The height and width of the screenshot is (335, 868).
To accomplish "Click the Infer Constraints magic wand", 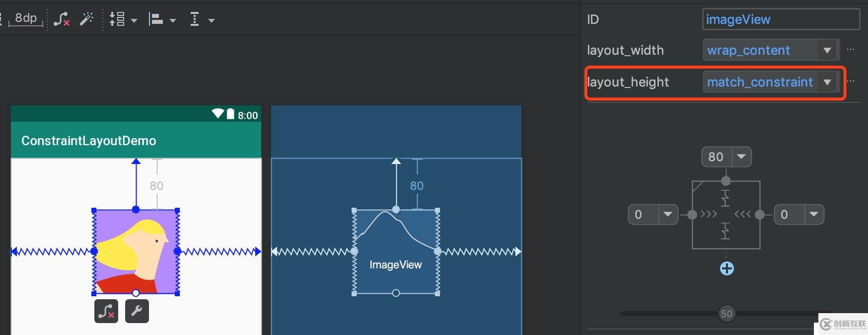I will (x=86, y=20).
